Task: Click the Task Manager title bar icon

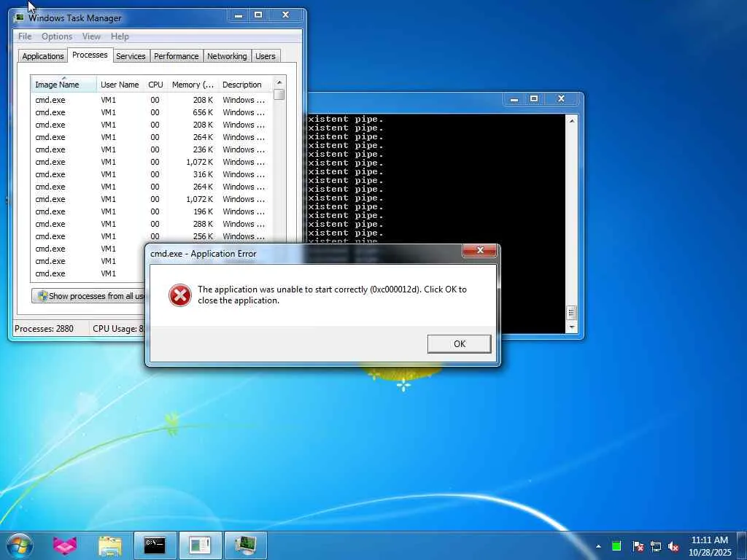Action: point(19,17)
